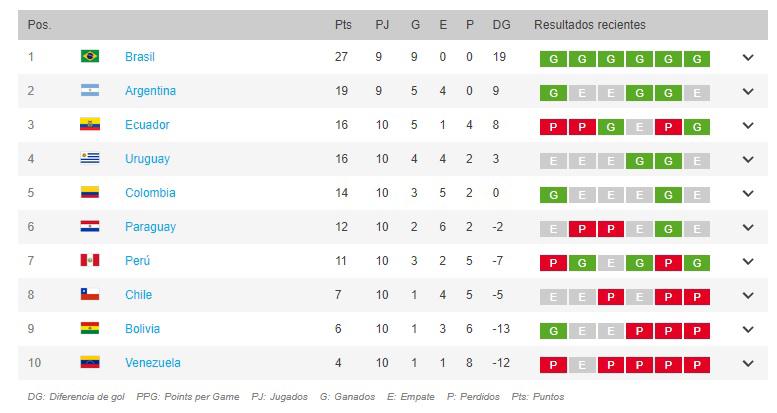Expand the Brasil row chevron

748,58
